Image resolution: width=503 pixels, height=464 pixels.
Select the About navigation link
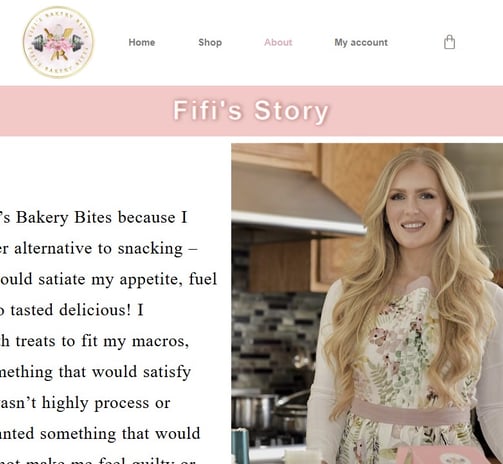click(x=278, y=42)
